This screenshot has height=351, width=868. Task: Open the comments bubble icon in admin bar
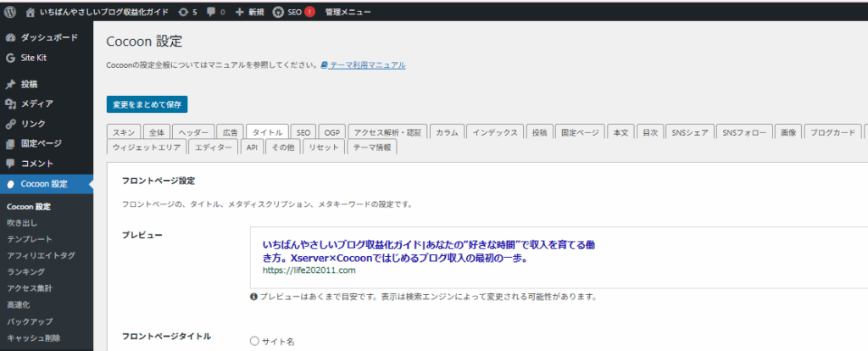pyautogui.click(x=217, y=12)
